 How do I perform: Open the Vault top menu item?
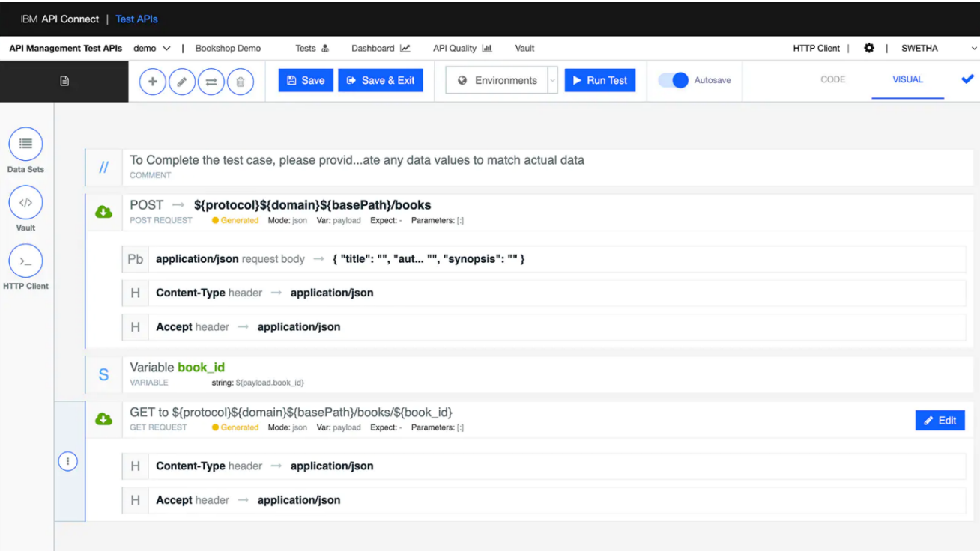tap(524, 48)
